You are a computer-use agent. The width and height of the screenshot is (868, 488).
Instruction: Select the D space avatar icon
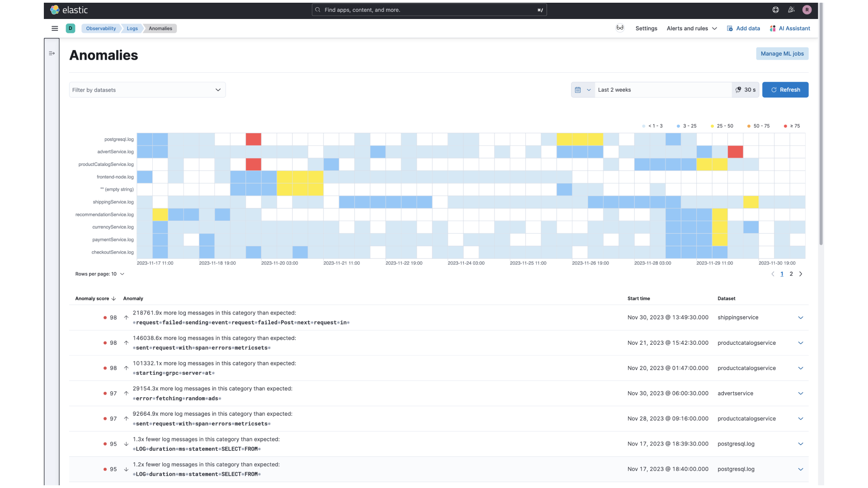click(71, 28)
